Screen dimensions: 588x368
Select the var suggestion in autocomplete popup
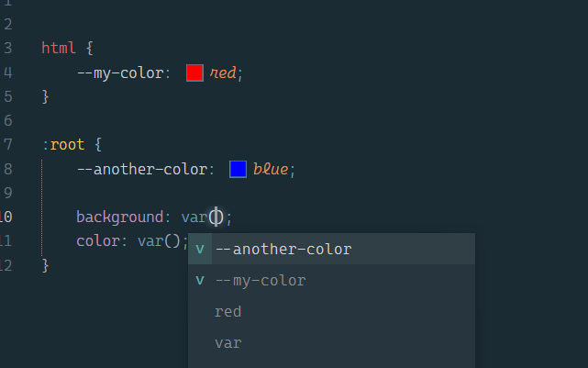(227, 343)
